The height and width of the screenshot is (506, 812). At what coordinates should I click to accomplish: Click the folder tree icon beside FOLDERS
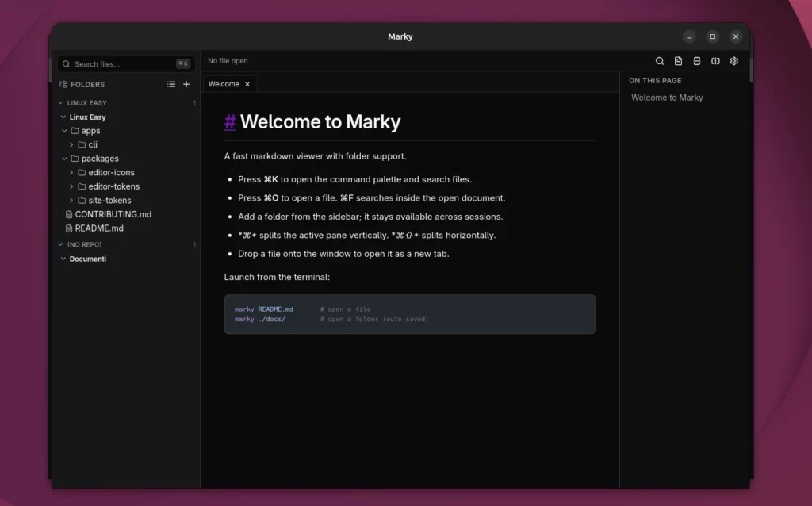pos(63,84)
